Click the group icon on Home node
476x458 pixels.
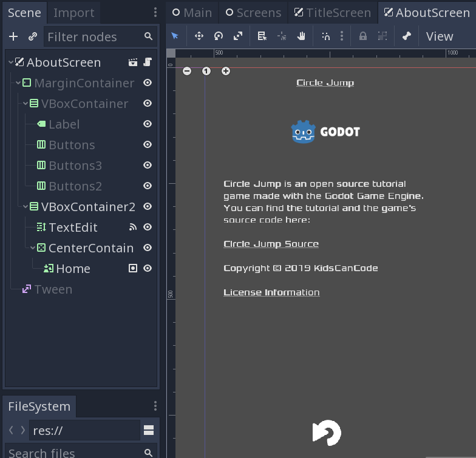pyautogui.click(x=133, y=268)
